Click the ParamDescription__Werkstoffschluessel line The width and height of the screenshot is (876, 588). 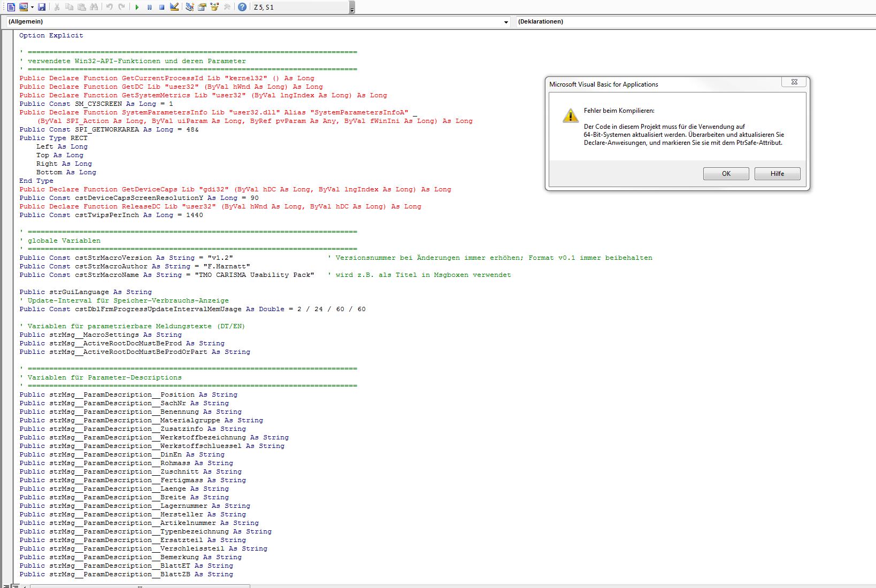pyautogui.click(x=152, y=446)
